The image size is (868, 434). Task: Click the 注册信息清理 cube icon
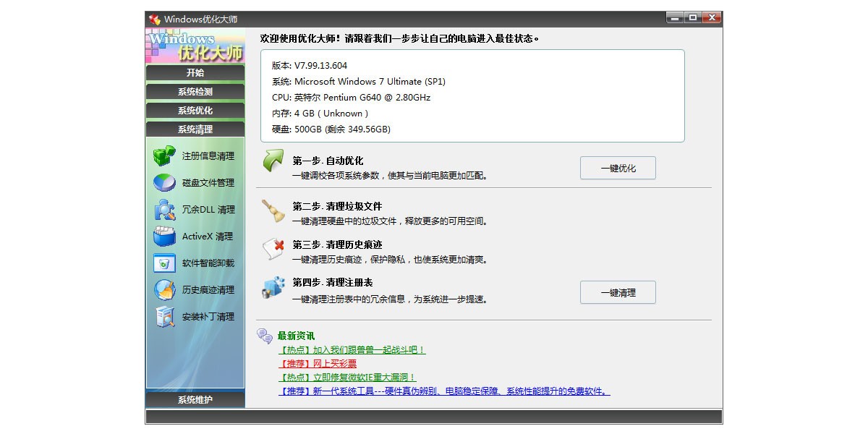[164, 156]
